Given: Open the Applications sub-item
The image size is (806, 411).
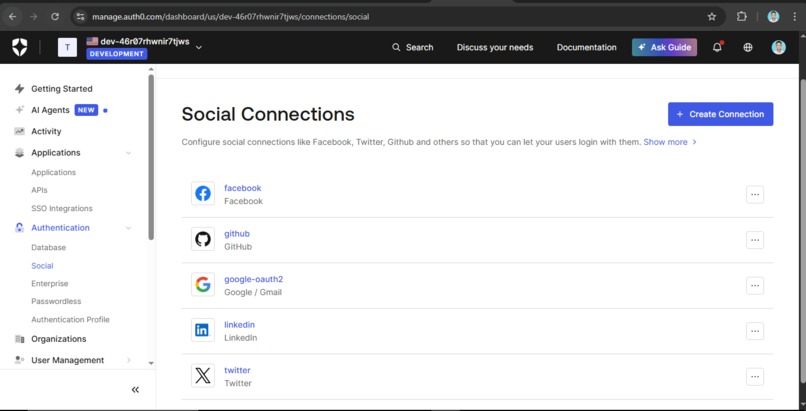Looking at the screenshot, I should [x=53, y=173].
